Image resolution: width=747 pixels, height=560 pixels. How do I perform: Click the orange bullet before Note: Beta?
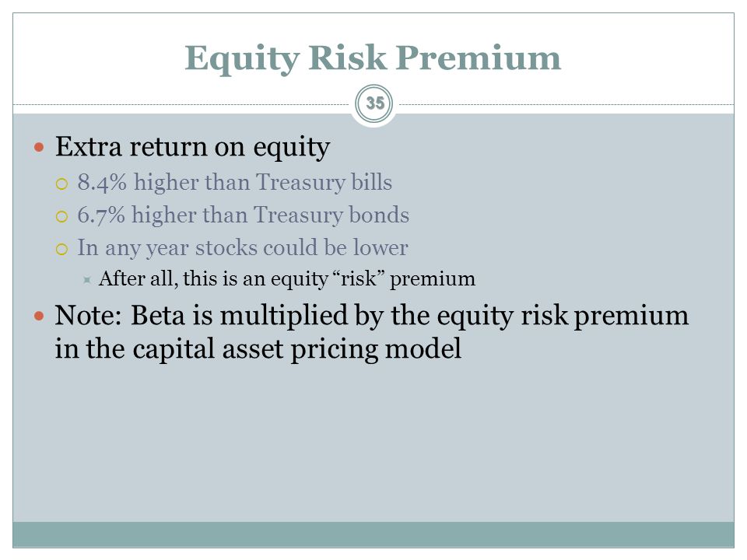pyautogui.click(x=39, y=315)
